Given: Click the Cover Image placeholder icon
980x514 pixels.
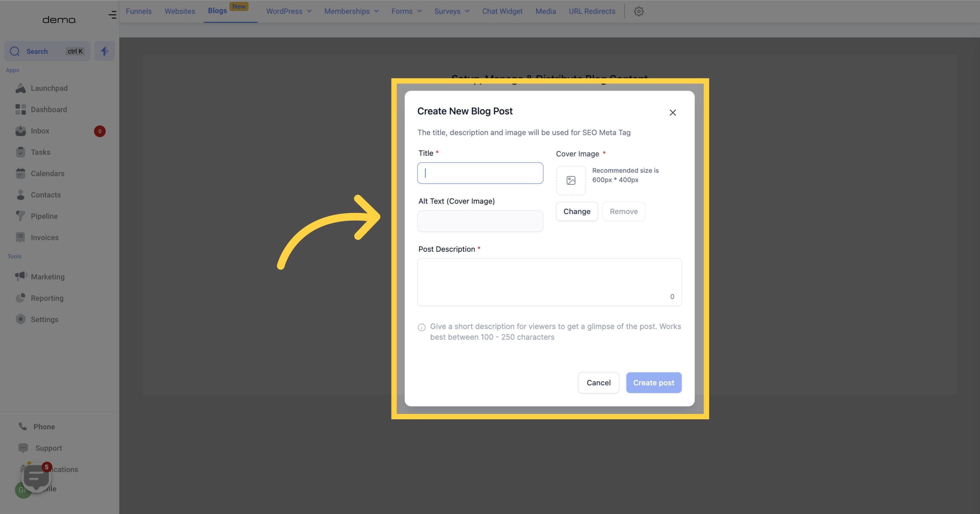Looking at the screenshot, I should point(571,180).
